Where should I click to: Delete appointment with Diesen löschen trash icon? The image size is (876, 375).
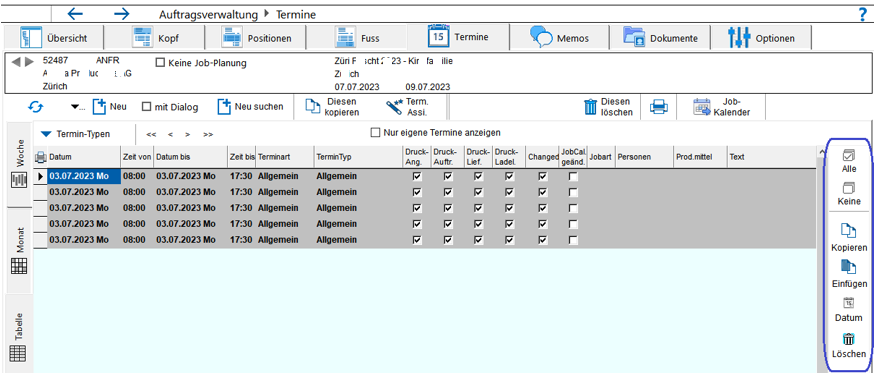point(590,107)
